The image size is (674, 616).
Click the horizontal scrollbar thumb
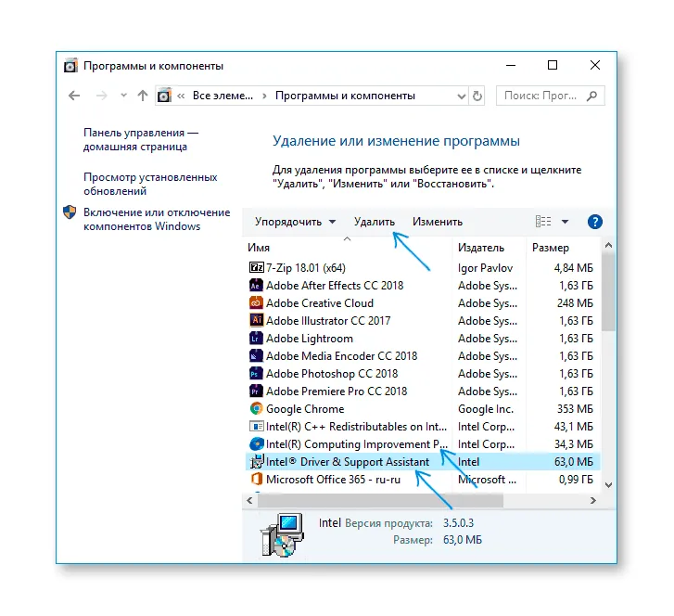click(380, 500)
